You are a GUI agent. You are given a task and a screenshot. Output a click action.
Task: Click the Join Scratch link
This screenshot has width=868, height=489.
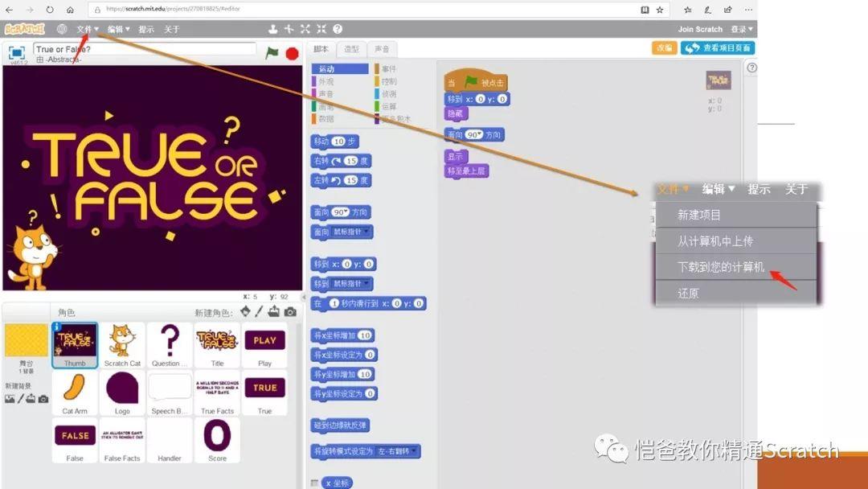click(700, 29)
